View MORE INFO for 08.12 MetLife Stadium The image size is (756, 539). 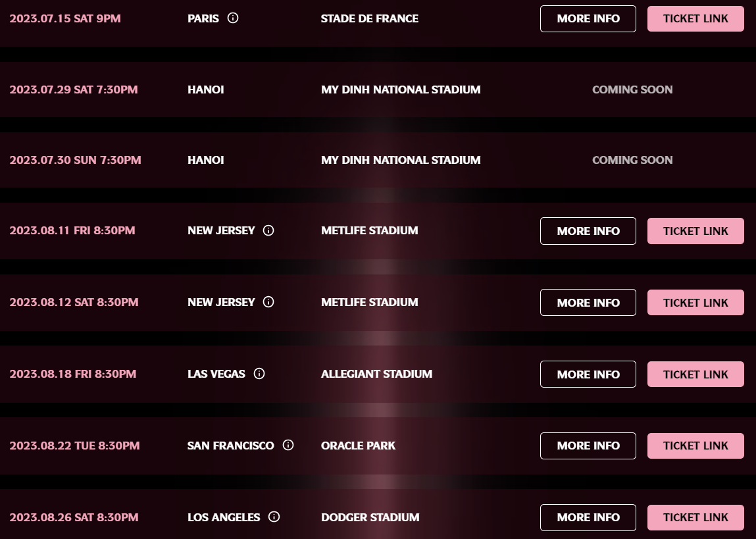pyautogui.click(x=588, y=303)
